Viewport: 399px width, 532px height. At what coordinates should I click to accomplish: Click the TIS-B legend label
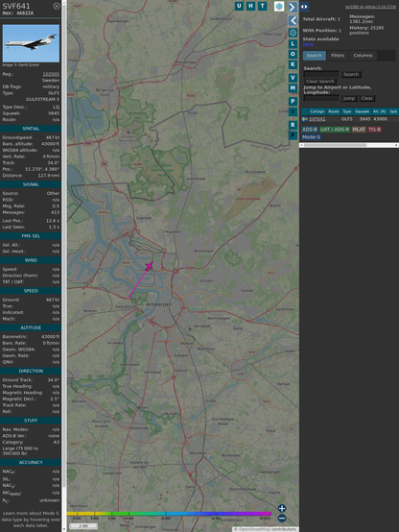tap(374, 130)
